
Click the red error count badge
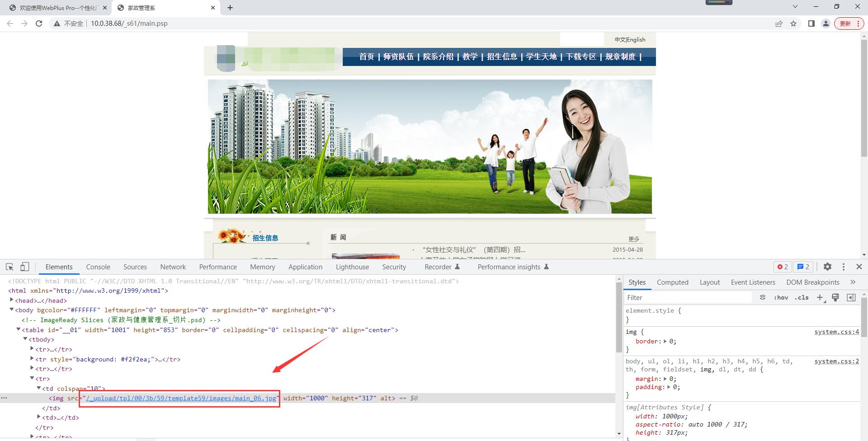(x=783, y=267)
